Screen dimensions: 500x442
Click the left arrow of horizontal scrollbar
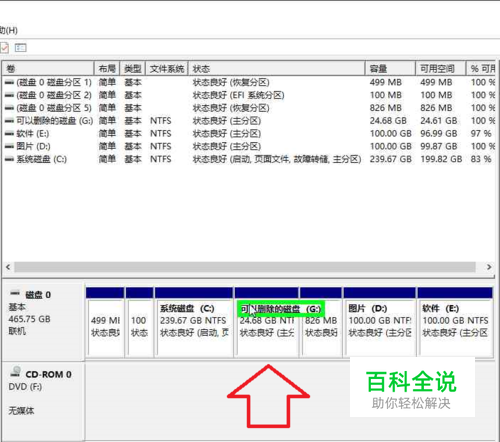[x=8, y=267]
